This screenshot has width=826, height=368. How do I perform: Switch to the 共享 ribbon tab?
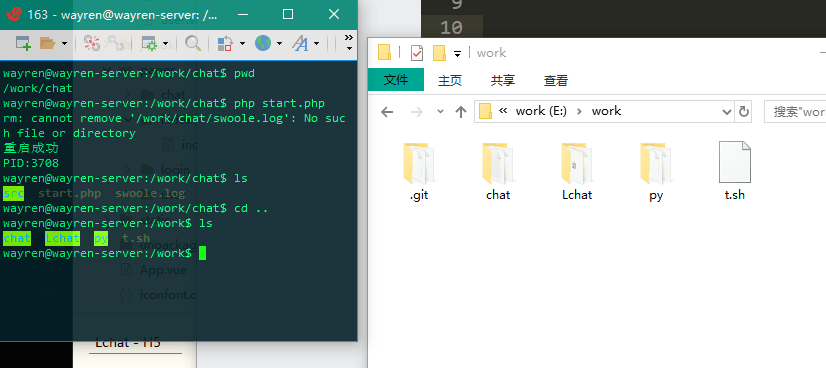pyautogui.click(x=503, y=81)
